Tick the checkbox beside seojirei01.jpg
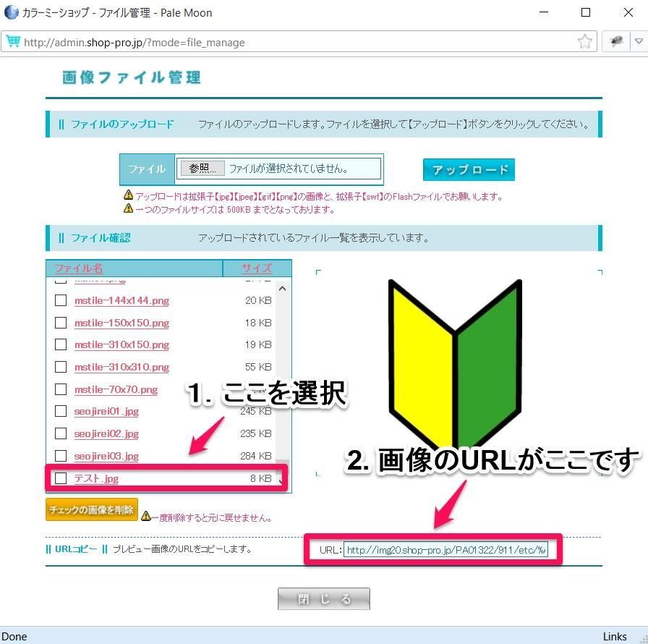The width and height of the screenshot is (648, 644). click(x=61, y=411)
